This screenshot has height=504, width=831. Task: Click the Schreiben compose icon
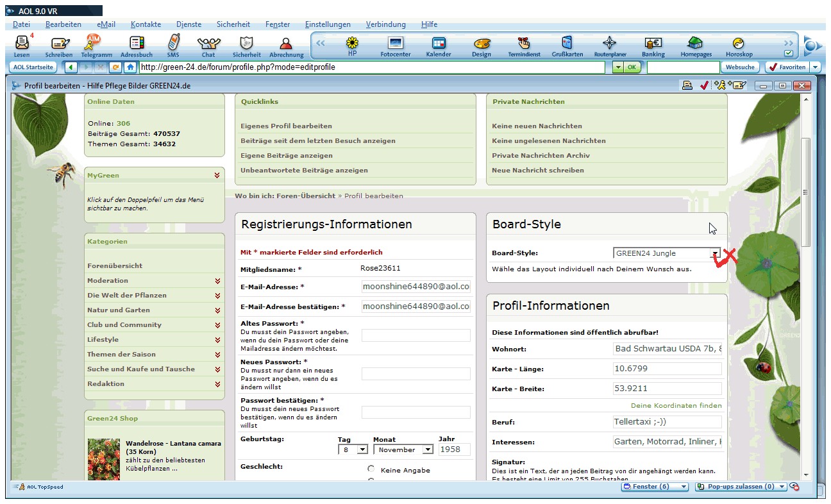coord(60,44)
